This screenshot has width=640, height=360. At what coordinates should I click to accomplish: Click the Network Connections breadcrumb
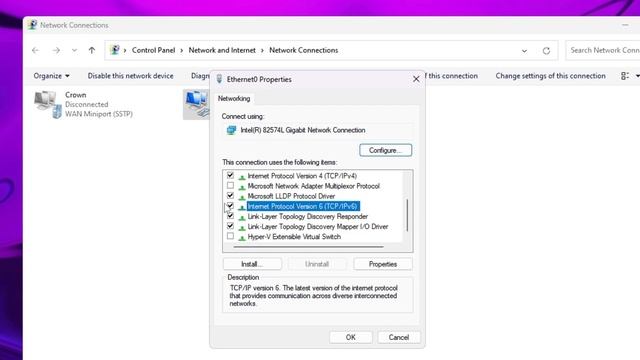point(304,50)
